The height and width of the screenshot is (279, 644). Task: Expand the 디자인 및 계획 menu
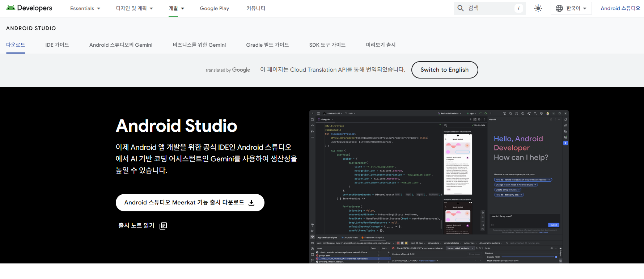(x=135, y=8)
